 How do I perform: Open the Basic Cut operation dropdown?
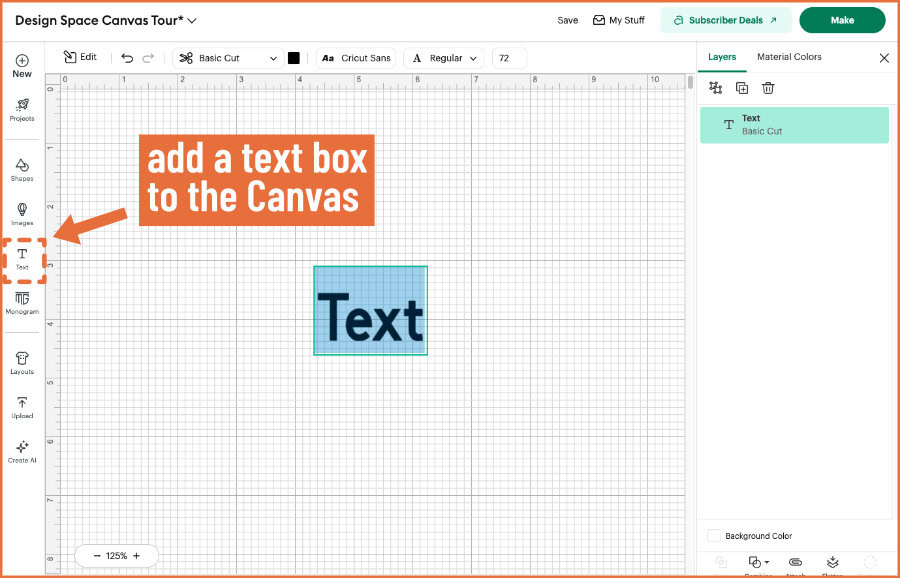click(228, 58)
